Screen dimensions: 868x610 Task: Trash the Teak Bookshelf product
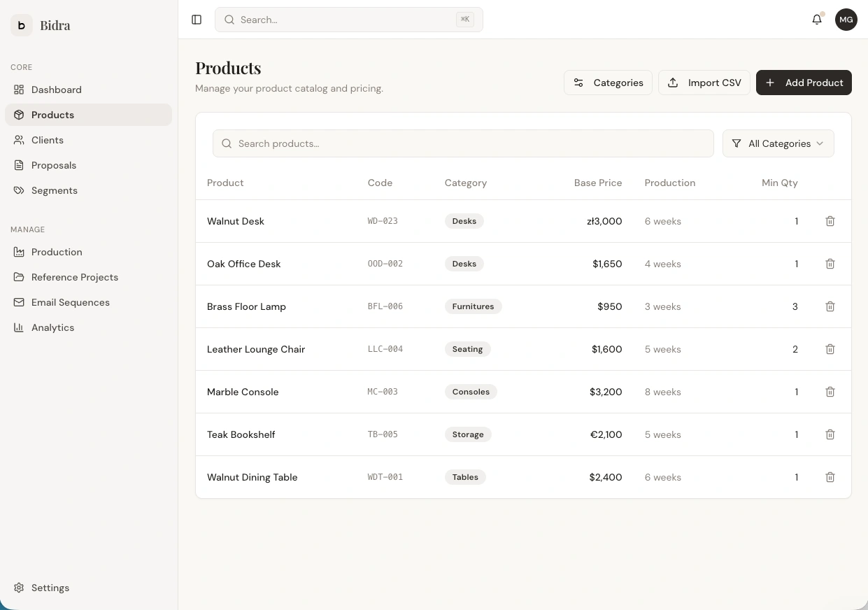[830, 434]
